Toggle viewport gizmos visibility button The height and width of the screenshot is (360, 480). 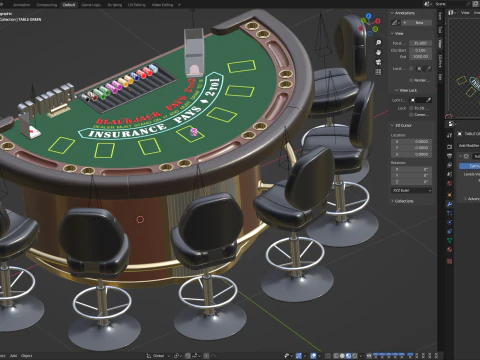point(299,356)
